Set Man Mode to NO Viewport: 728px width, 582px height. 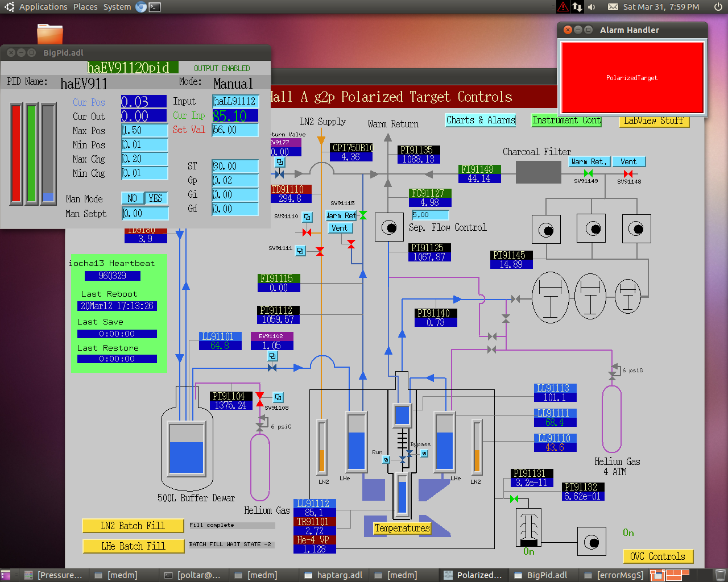133,198
